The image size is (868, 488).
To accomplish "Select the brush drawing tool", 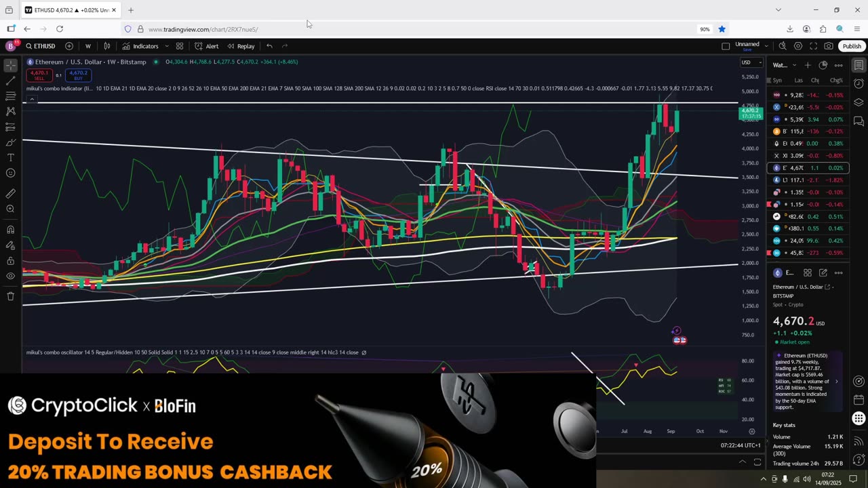I will click(x=10, y=142).
